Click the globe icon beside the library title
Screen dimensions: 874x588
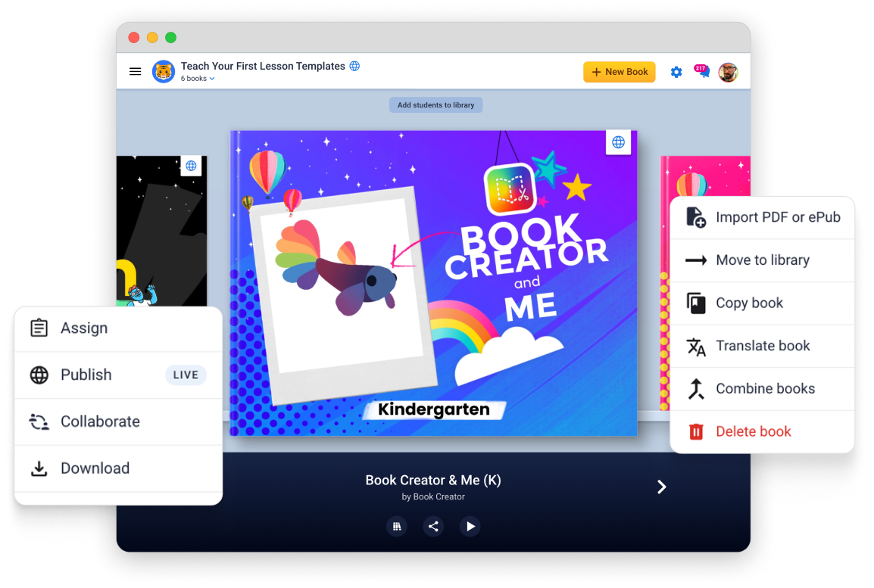click(x=354, y=66)
